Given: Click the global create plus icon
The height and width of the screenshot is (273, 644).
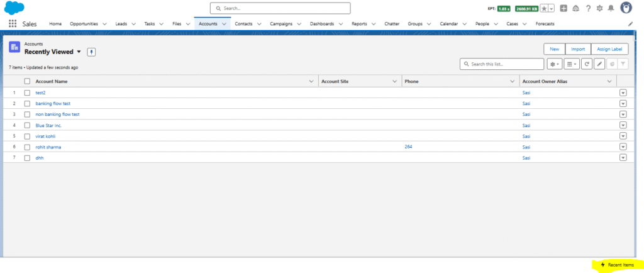Looking at the screenshot, I should coord(563,8).
